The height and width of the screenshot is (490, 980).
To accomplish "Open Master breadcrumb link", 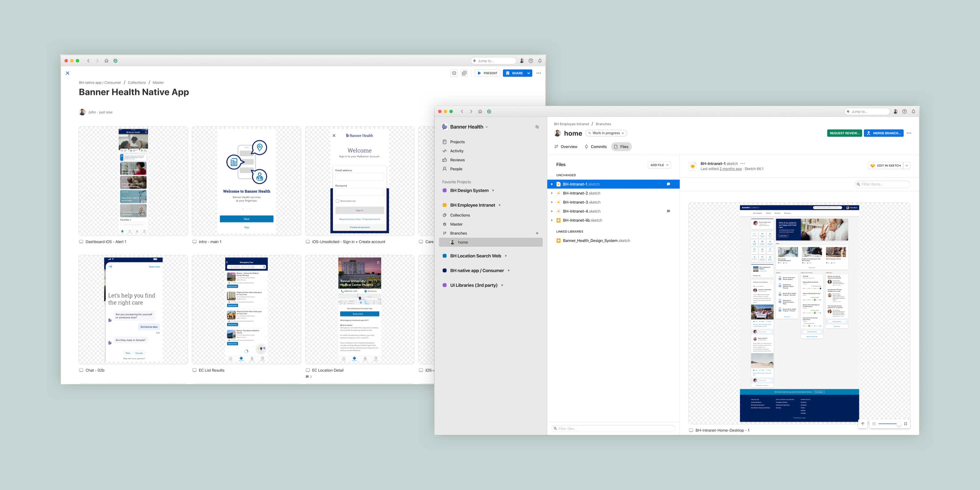I will pos(158,83).
